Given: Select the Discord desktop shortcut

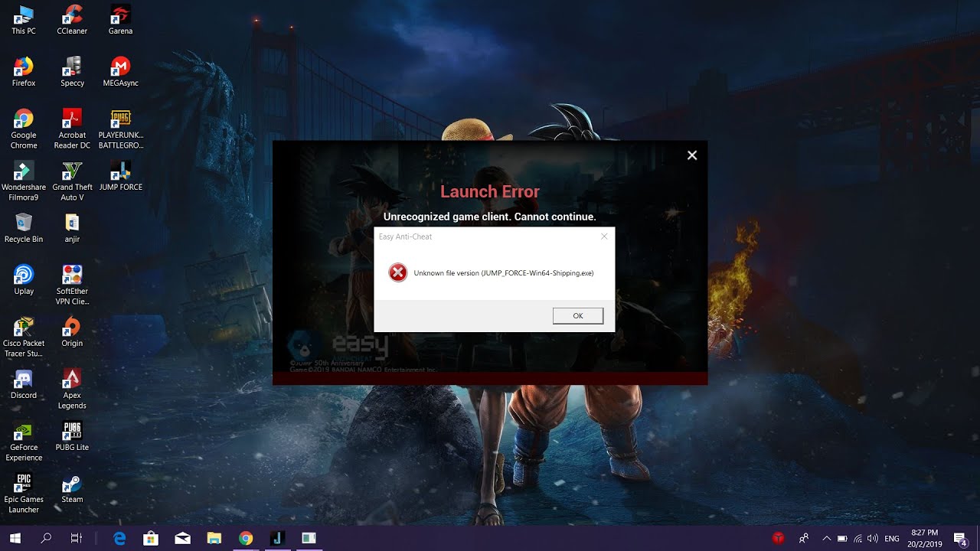Looking at the screenshot, I should (x=24, y=384).
